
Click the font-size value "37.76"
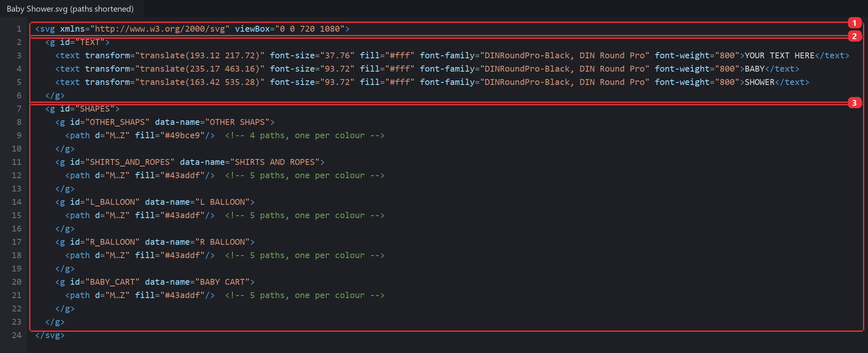(337, 55)
